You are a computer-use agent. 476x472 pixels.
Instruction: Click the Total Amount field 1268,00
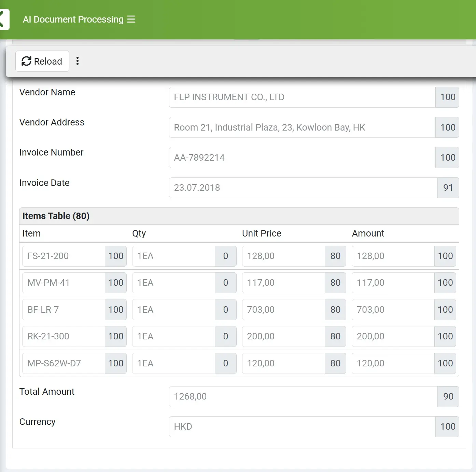pos(303,396)
